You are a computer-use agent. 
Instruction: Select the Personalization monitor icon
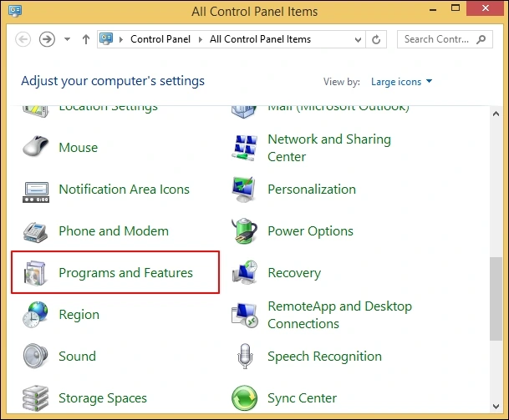(x=244, y=190)
